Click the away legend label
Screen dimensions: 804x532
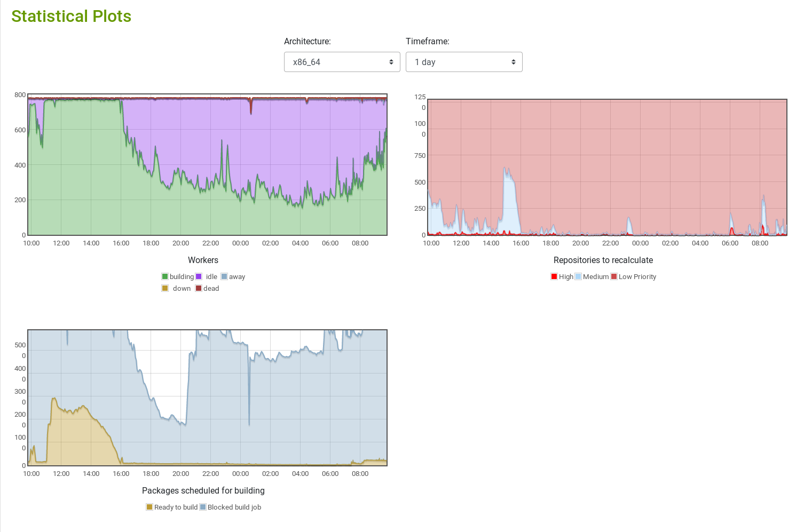coord(237,276)
